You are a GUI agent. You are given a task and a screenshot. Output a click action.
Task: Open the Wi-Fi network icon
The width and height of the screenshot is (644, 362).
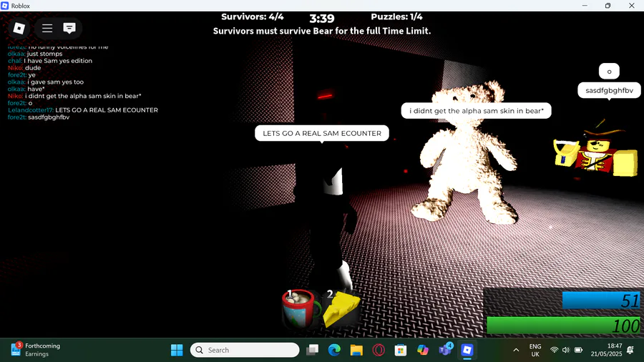pos(554,350)
